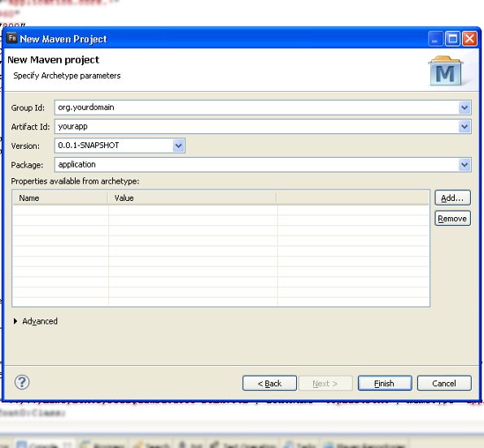Click the Remove button
484x448 pixels.
click(452, 219)
